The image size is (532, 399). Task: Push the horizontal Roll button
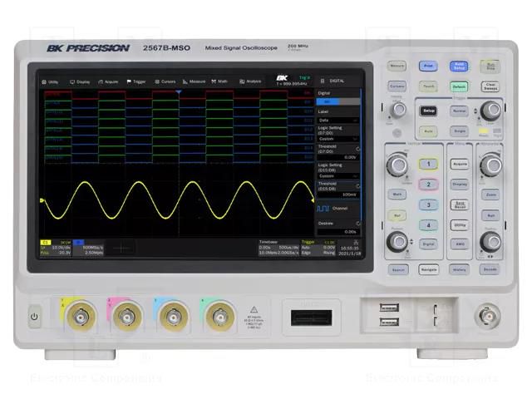(x=490, y=215)
